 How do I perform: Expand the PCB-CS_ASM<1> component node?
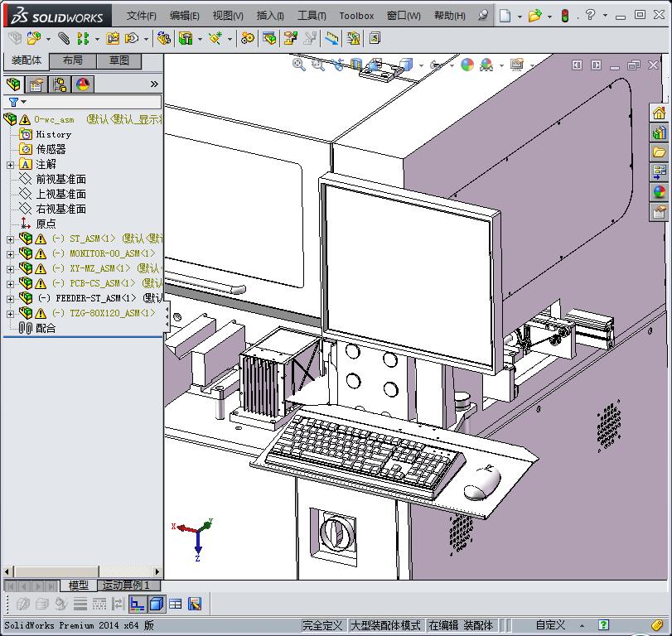10,284
